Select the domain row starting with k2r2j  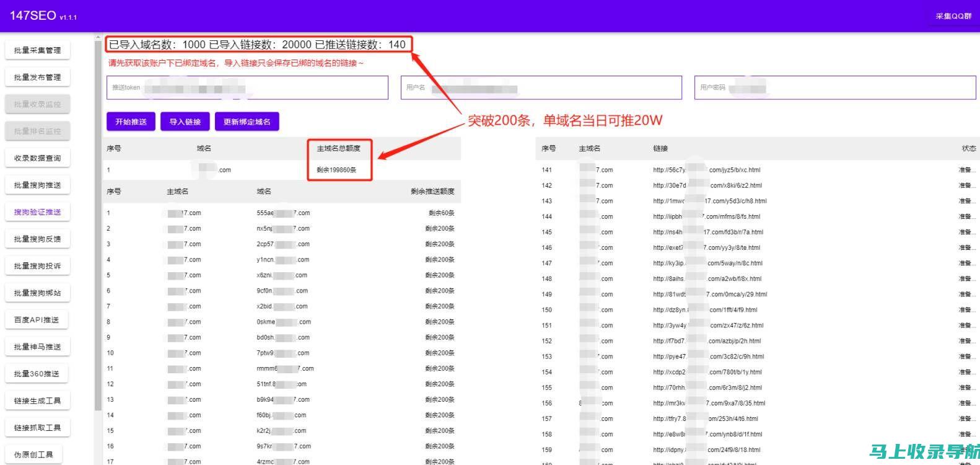282,431
